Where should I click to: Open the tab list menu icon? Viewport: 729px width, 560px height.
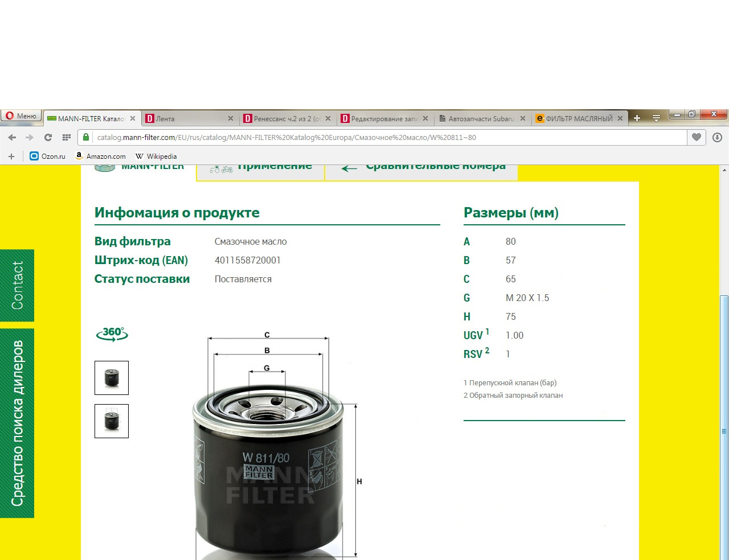tap(656, 118)
